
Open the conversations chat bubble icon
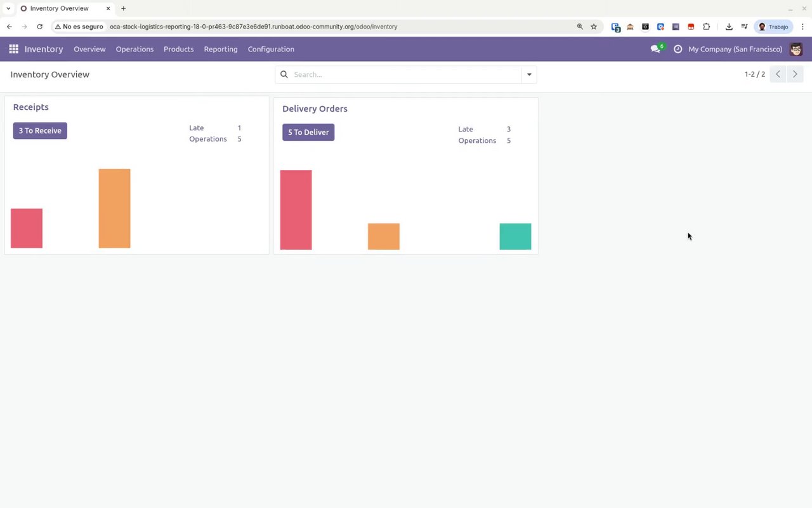655,49
